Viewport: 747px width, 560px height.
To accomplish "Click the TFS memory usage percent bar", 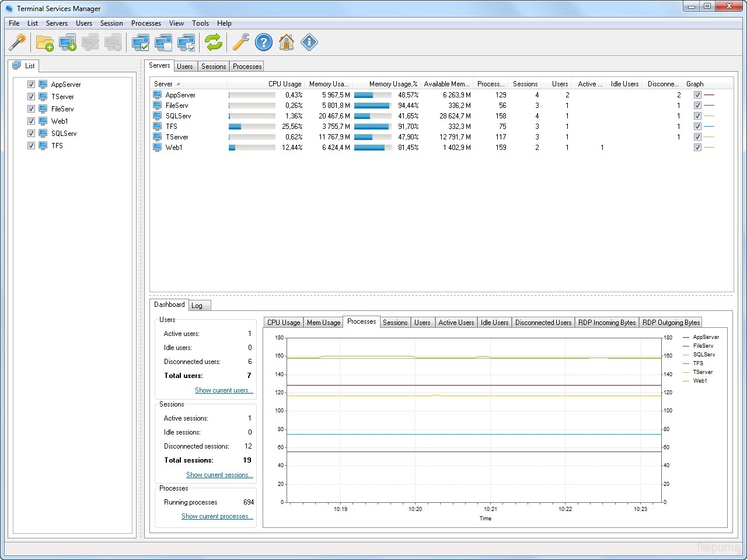I will [x=372, y=127].
